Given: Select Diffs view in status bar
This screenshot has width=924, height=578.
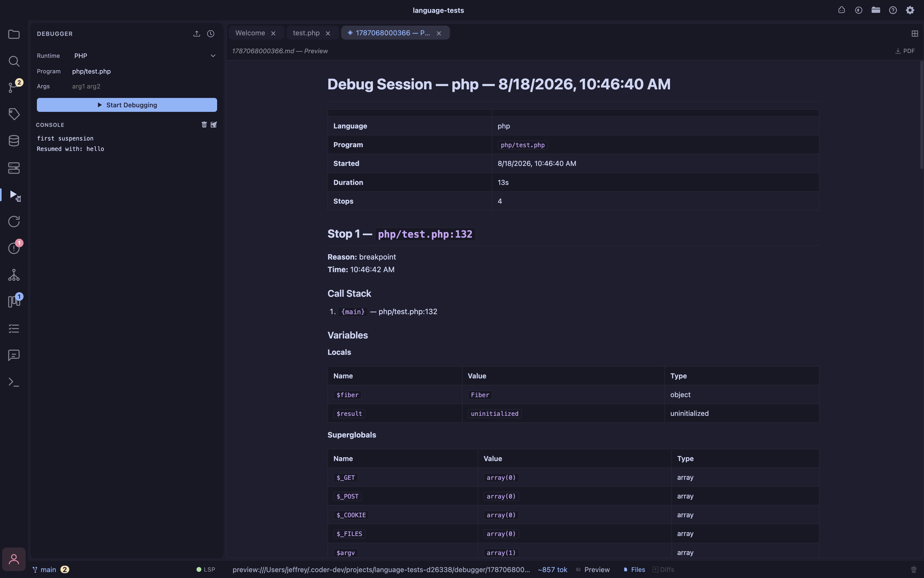Looking at the screenshot, I should click(x=663, y=570).
